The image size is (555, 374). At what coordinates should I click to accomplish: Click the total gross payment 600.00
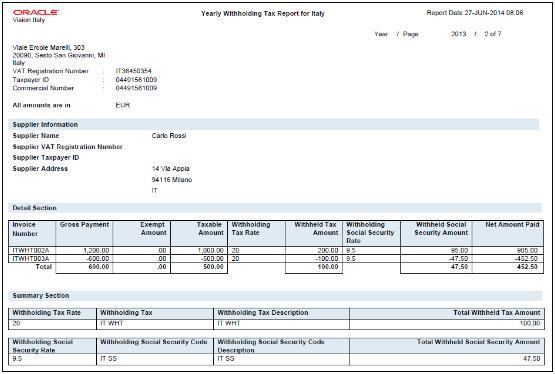(x=99, y=267)
